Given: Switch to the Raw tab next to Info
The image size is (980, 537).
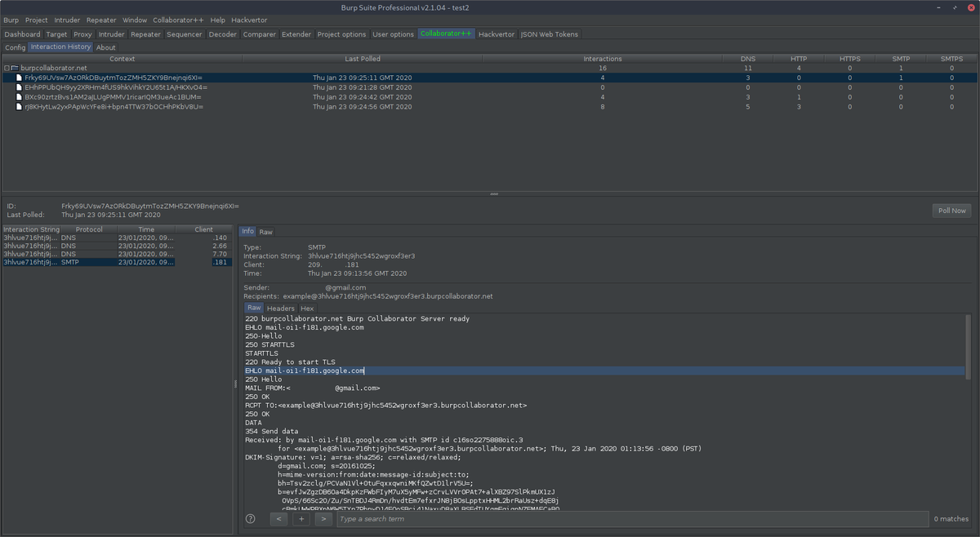Looking at the screenshot, I should click(266, 232).
